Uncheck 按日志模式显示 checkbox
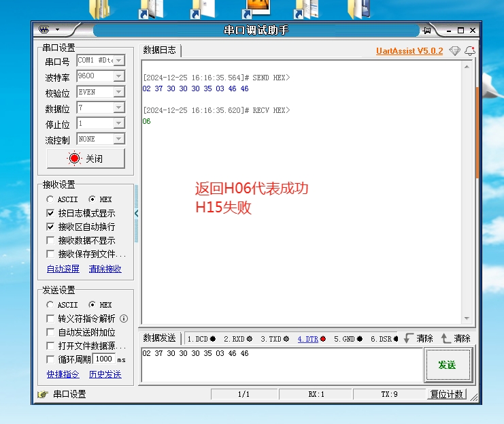504x424 pixels. (50, 213)
